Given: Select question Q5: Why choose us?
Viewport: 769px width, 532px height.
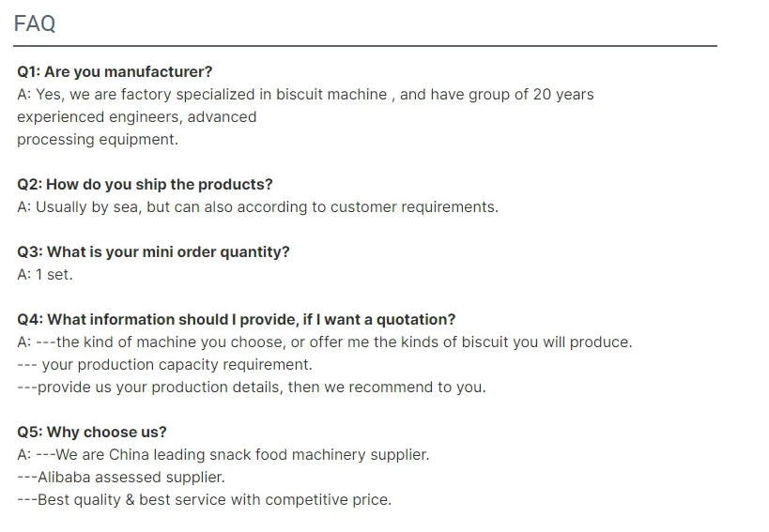Looking at the screenshot, I should point(92,432).
